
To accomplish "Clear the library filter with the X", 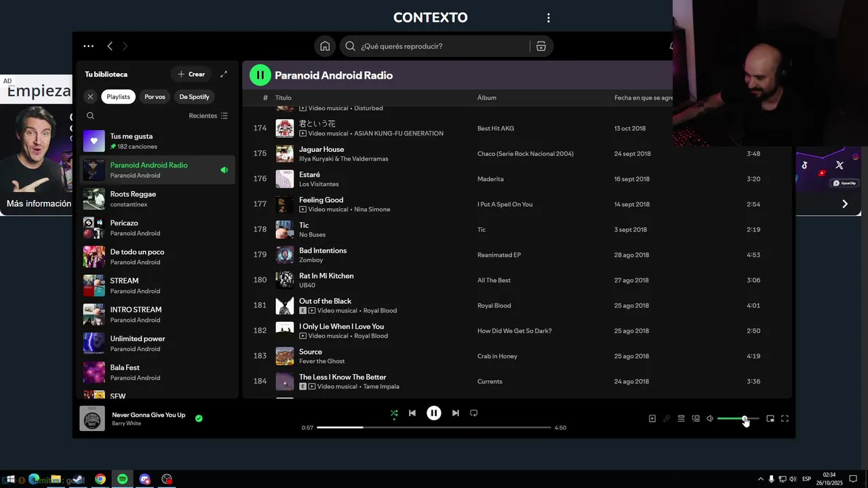I will click(x=90, y=97).
